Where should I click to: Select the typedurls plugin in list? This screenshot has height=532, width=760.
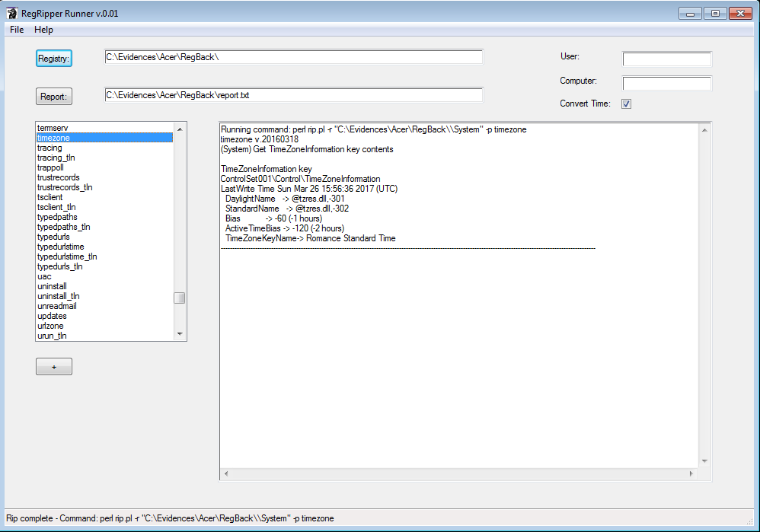53,237
